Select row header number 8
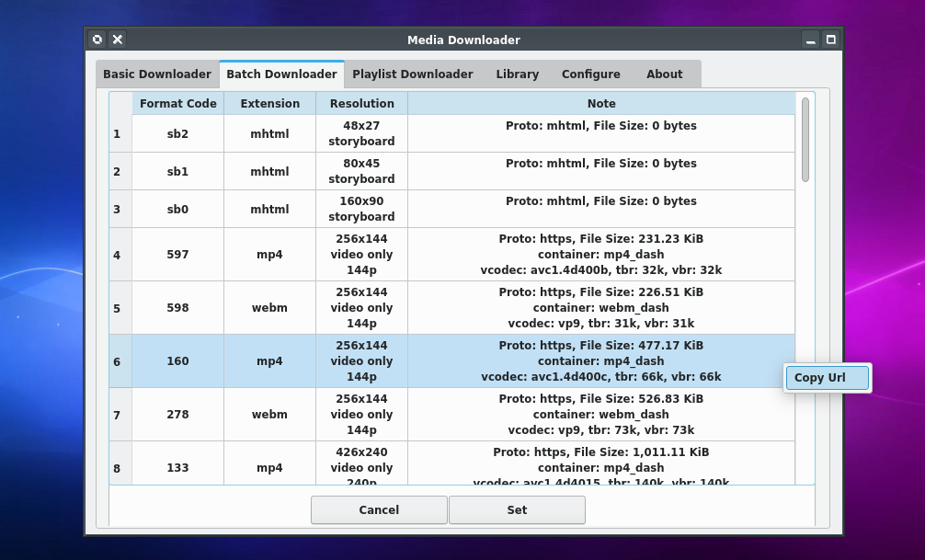Screen dimensions: 925x560 (120, 463)
